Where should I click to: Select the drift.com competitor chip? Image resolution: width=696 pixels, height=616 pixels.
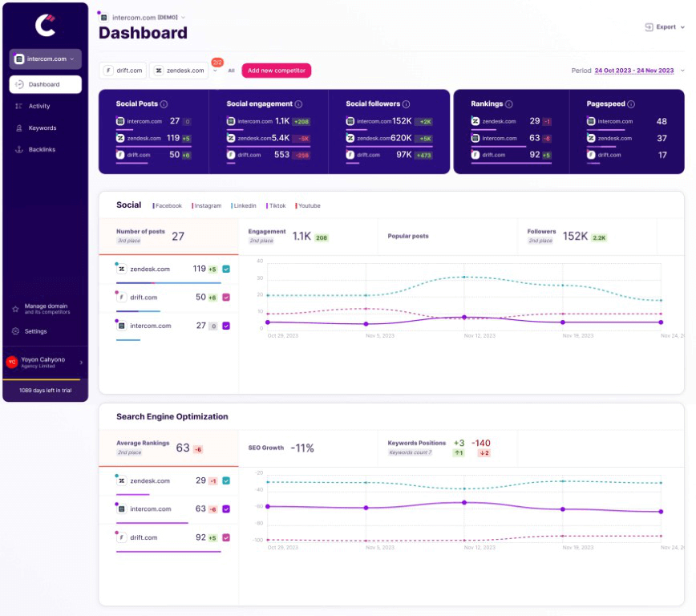click(123, 71)
